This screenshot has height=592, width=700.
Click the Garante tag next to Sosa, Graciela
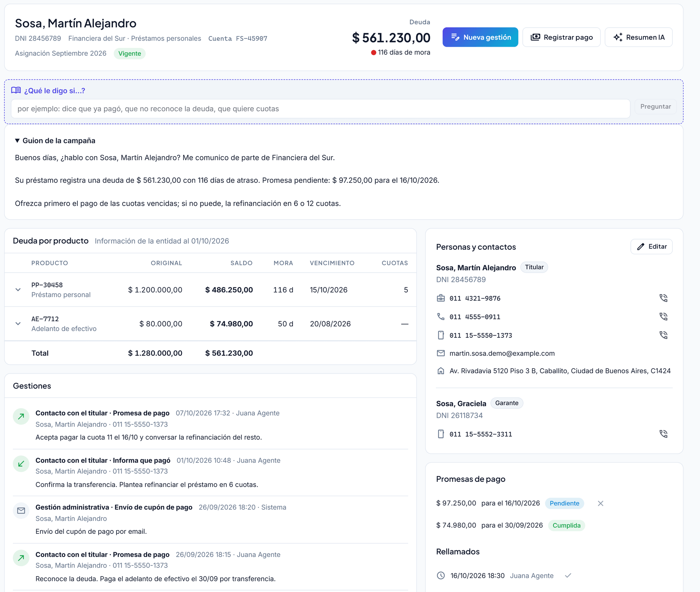pos(507,403)
